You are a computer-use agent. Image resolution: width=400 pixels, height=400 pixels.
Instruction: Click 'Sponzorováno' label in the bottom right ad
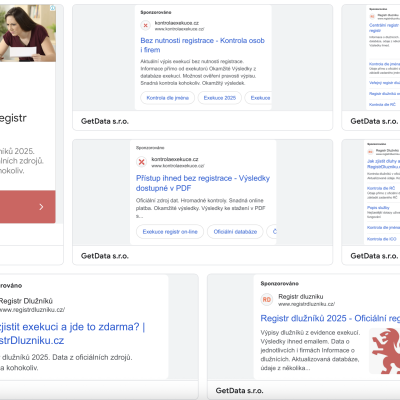click(279, 283)
